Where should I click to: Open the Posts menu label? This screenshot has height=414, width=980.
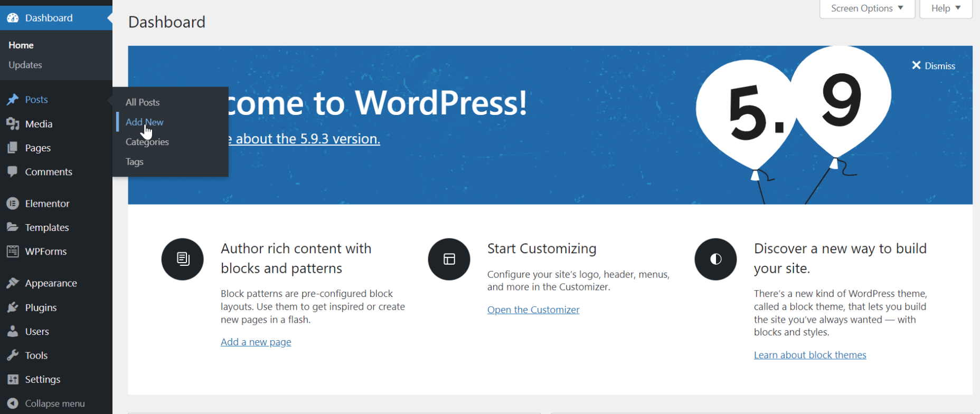pyautogui.click(x=36, y=100)
